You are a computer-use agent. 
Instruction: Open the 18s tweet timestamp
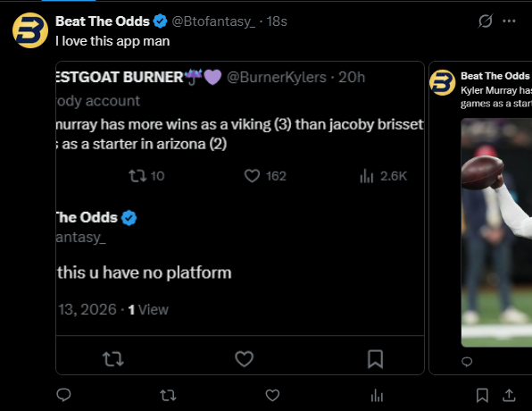(277, 21)
